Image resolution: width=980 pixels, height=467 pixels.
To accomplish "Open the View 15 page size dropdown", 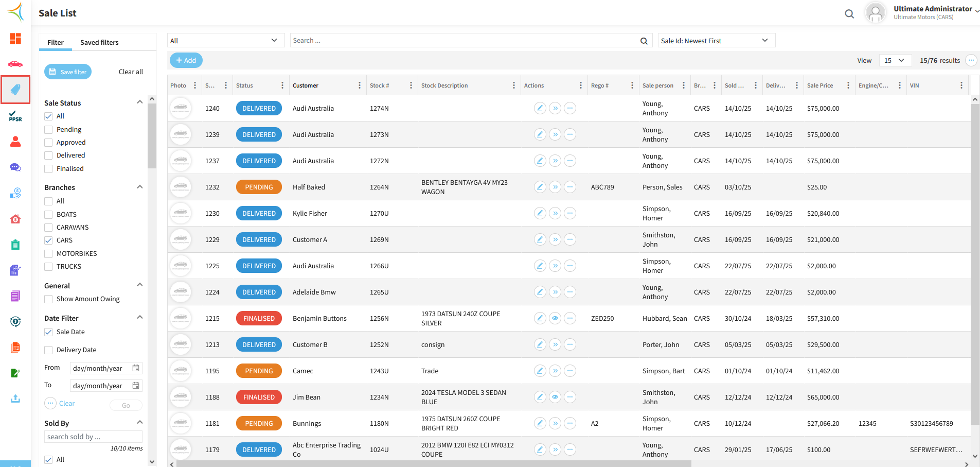I will 895,60.
